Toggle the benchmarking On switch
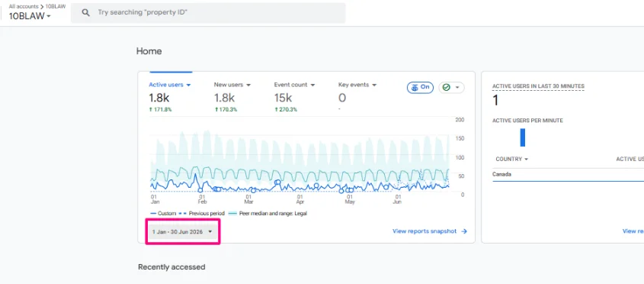Screen dimensions: 644x284 click(x=420, y=87)
